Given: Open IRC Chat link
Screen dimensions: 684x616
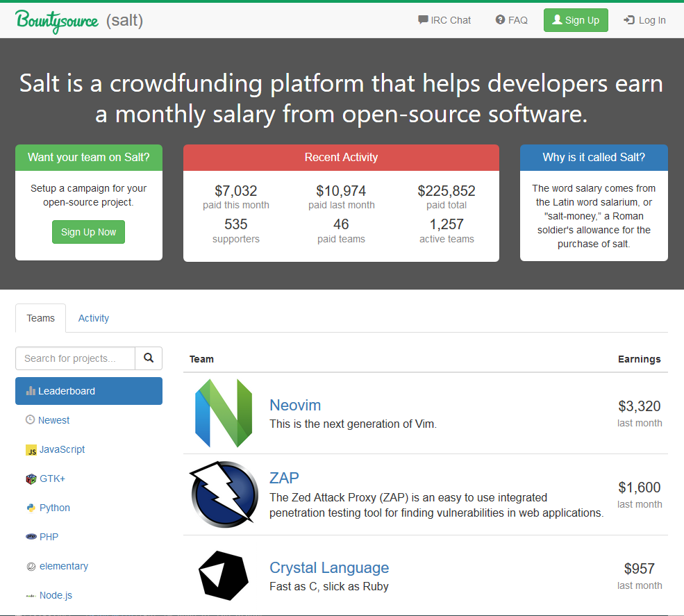Looking at the screenshot, I should pyautogui.click(x=444, y=20).
